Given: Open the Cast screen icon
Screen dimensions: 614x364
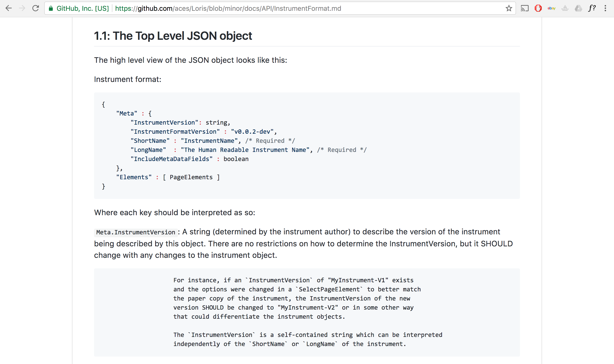Looking at the screenshot, I should click(524, 8).
